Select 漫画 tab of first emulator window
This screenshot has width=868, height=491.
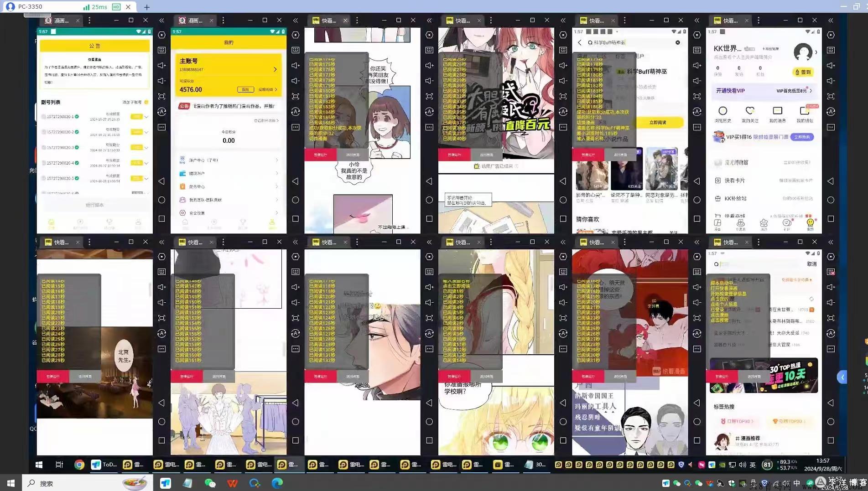pyautogui.click(x=62, y=21)
